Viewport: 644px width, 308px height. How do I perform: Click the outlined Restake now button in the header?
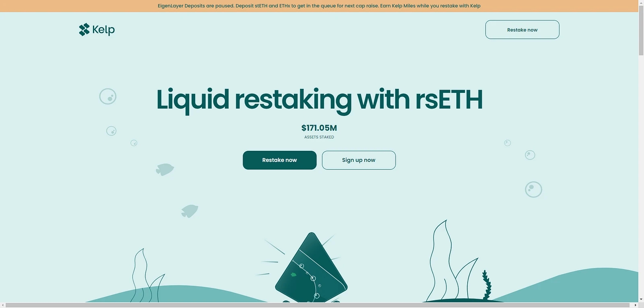[x=522, y=30]
